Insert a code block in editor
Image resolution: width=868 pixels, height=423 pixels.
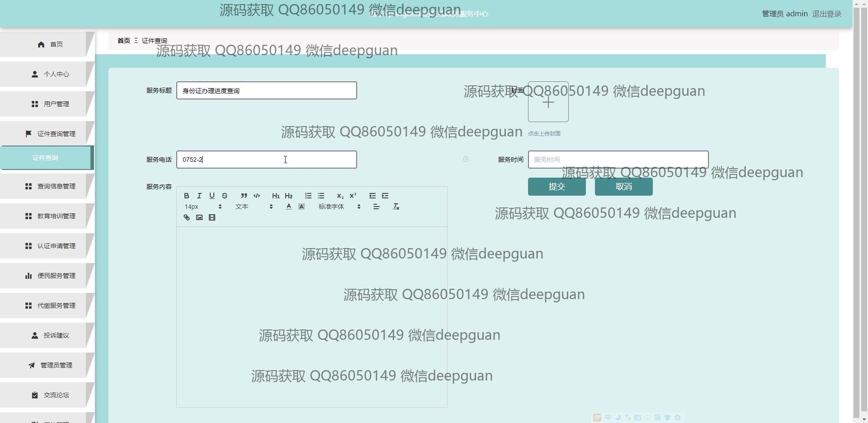click(257, 196)
